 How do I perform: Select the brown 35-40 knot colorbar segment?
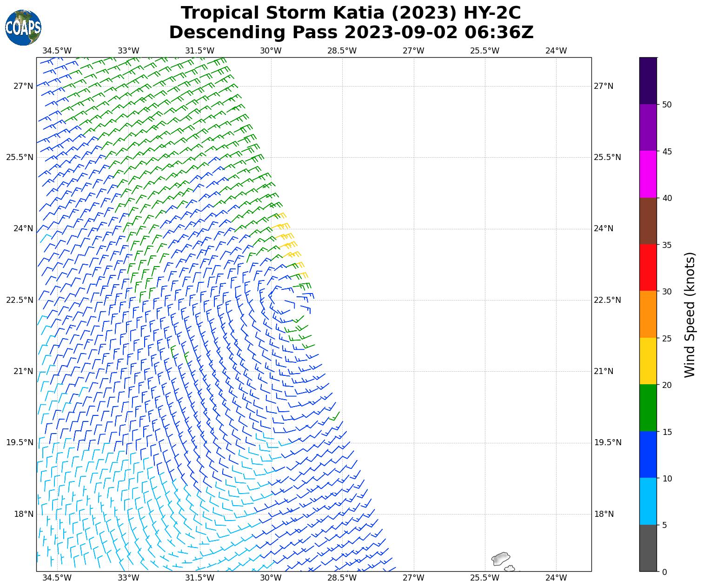[x=648, y=221]
